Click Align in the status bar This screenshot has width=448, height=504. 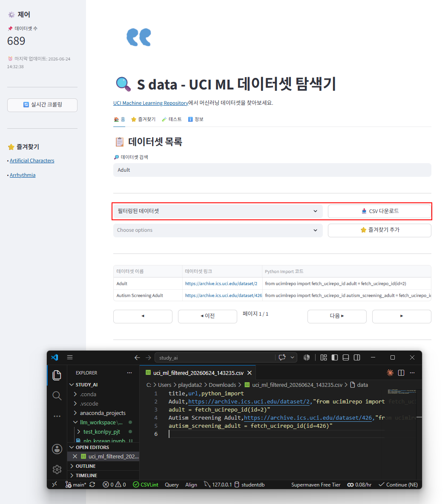point(191,484)
